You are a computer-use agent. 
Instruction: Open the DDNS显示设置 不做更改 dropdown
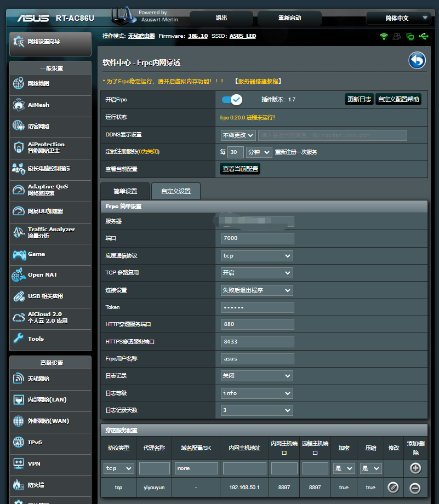238,135
